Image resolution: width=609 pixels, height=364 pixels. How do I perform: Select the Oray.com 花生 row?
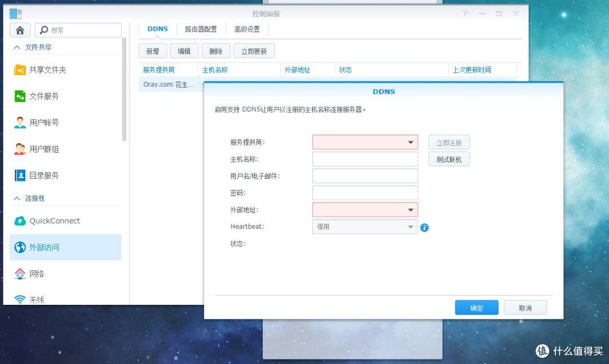[171, 85]
